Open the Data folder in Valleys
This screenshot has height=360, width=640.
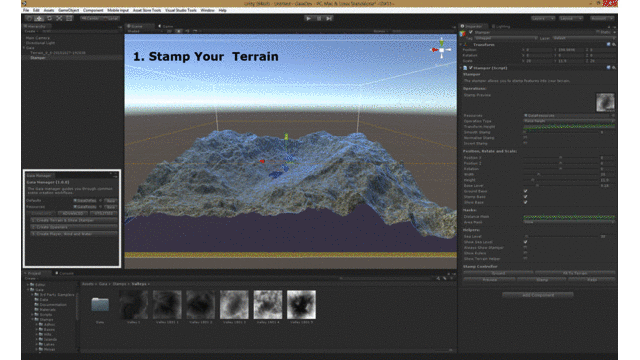pos(100,304)
